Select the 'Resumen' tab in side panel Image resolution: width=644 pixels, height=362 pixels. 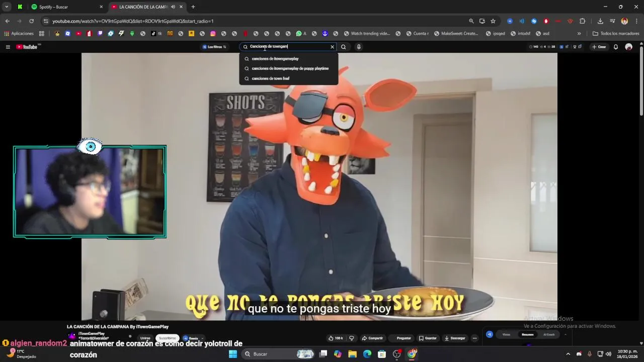click(x=527, y=334)
